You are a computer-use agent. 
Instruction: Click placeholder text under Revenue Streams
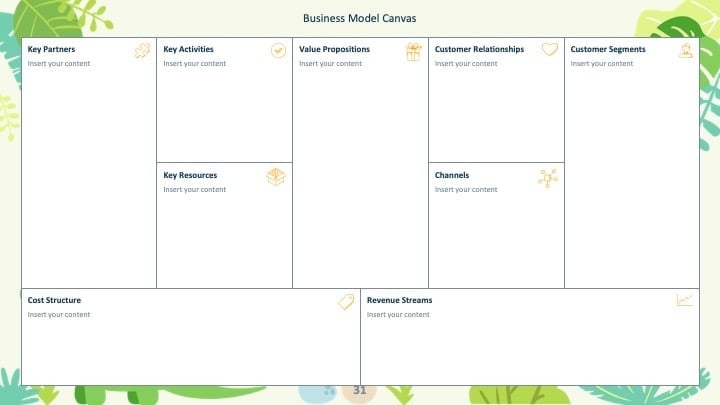(398, 315)
